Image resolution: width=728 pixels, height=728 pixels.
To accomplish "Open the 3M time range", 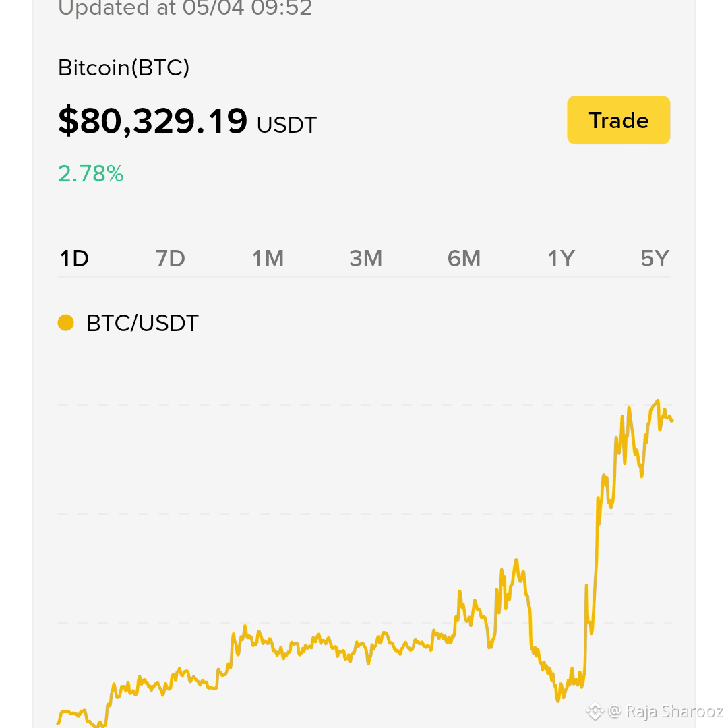I will tap(366, 259).
